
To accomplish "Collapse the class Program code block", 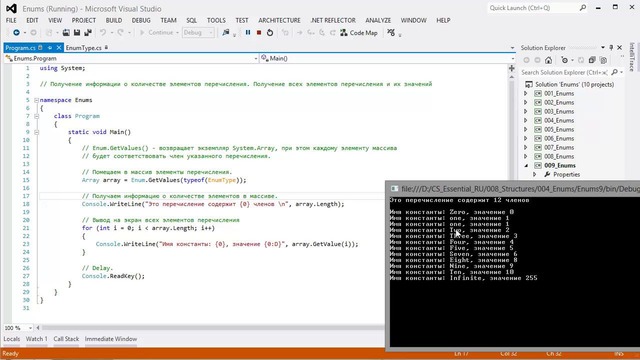I will [36, 116].
